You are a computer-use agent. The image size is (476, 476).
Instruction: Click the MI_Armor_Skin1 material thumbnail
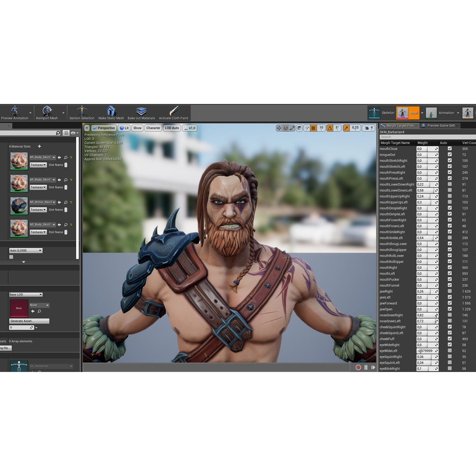pos(19,206)
